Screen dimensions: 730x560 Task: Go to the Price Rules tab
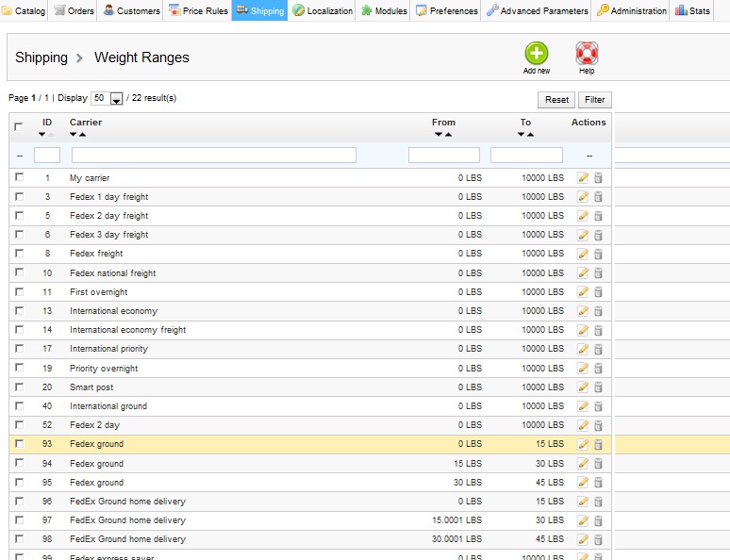coord(198,10)
